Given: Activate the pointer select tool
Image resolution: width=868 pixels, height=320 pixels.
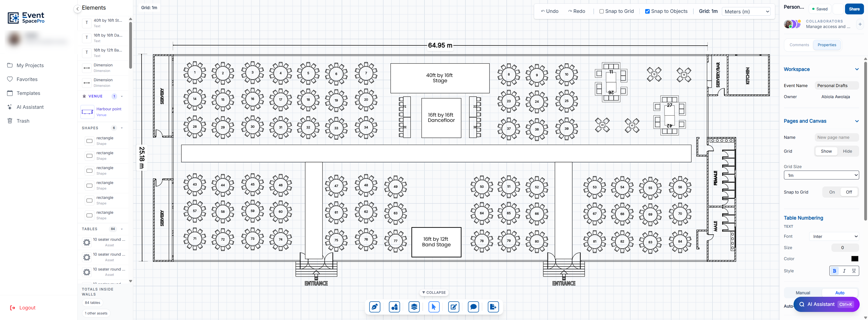Looking at the screenshot, I should tap(434, 307).
